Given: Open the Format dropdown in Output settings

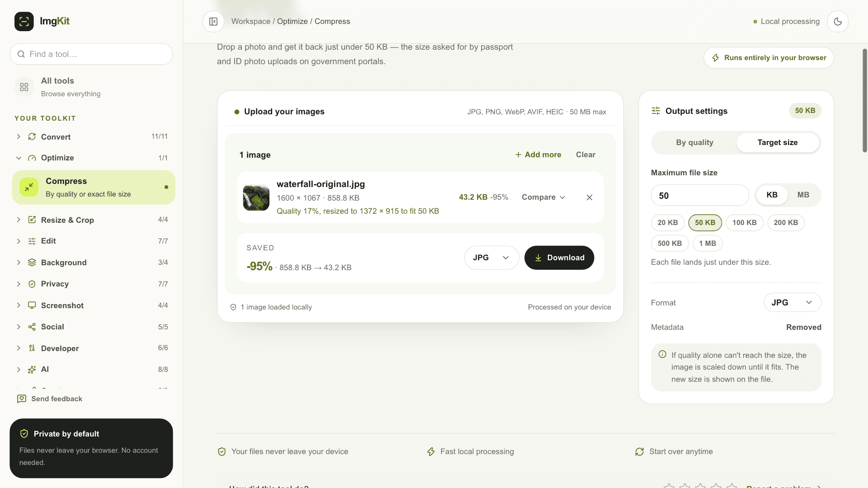Looking at the screenshot, I should pos(793,303).
